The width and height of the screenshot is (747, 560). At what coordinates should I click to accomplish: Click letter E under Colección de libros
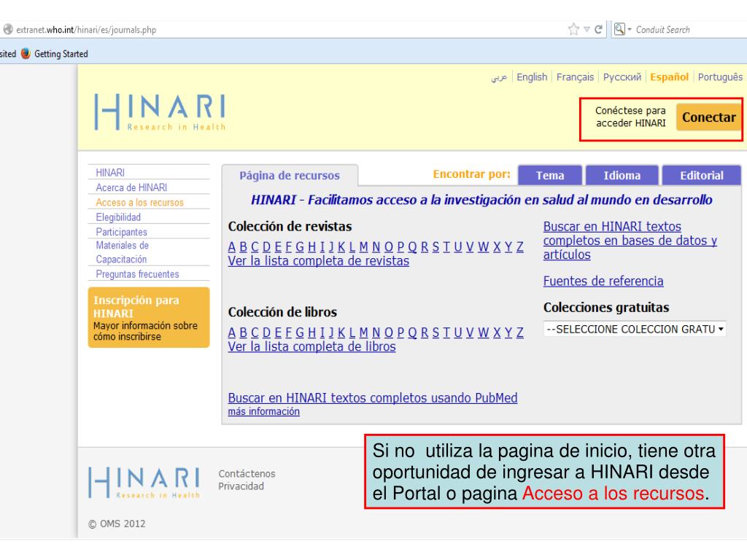[278, 332]
